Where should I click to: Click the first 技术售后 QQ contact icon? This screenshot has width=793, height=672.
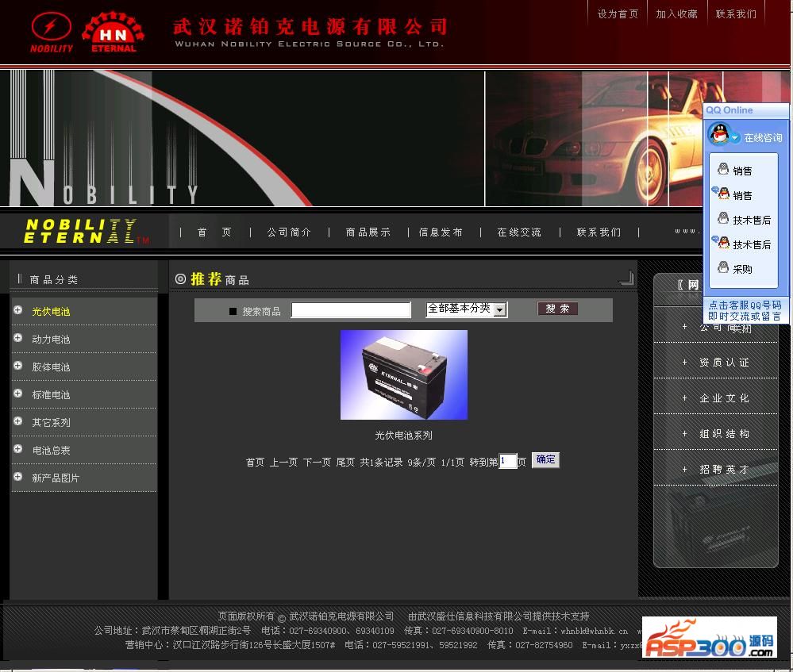723,218
